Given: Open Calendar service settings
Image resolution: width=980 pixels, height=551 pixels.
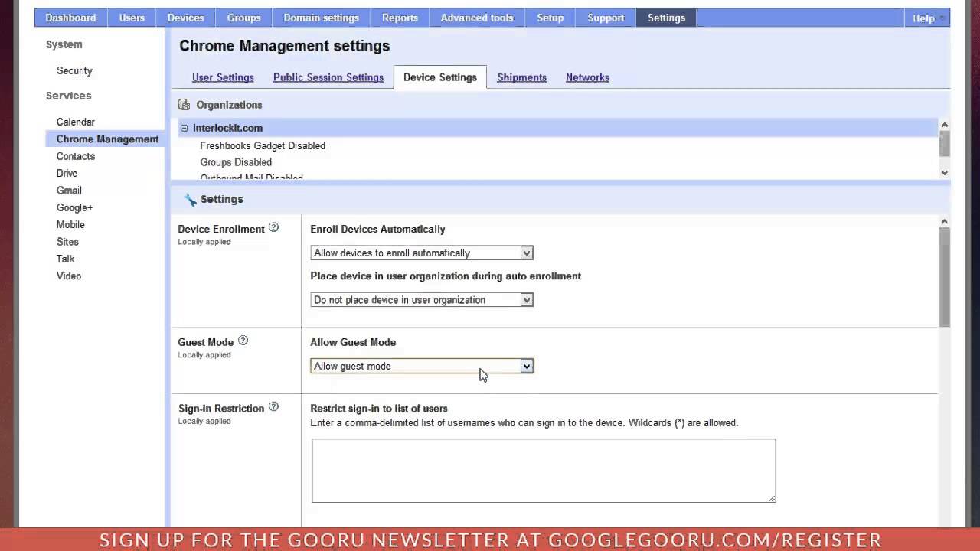Looking at the screenshot, I should [x=76, y=122].
